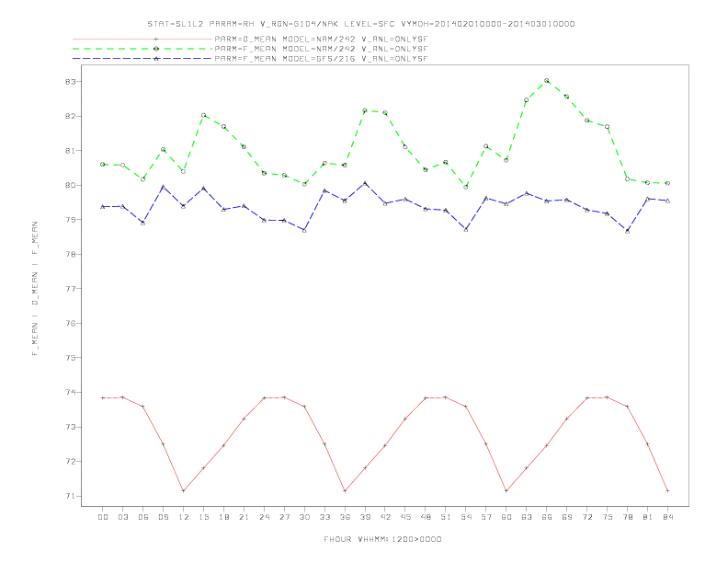The width and height of the screenshot is (728, 563).
Task: Click the x-axis tick label 00
Action: click(103, 517)
